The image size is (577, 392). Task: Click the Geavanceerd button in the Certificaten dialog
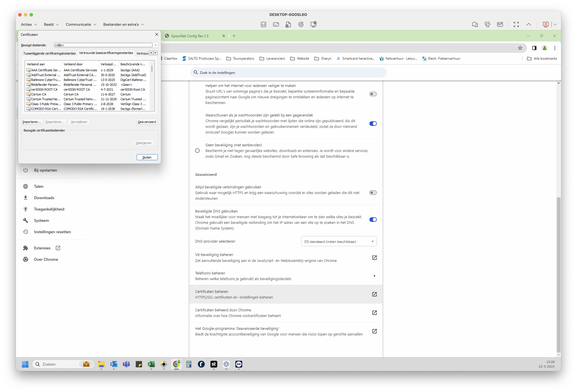147,122
